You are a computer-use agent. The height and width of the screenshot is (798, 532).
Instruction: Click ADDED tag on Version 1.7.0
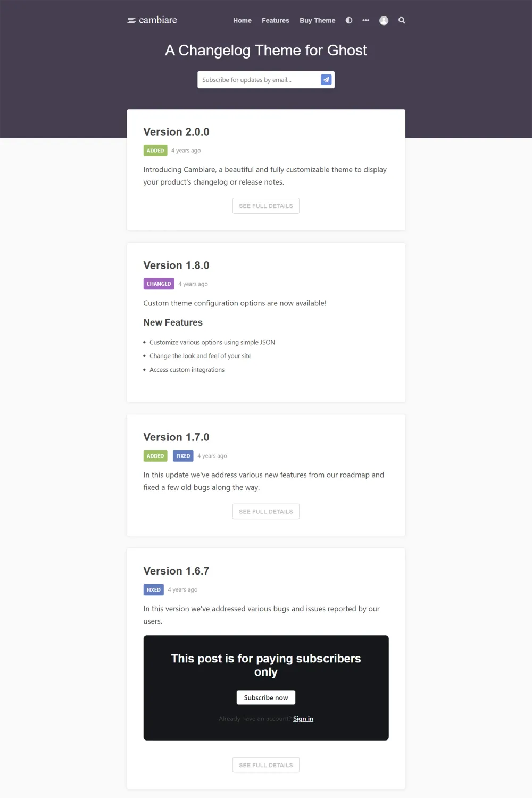[x=155, y=456]
